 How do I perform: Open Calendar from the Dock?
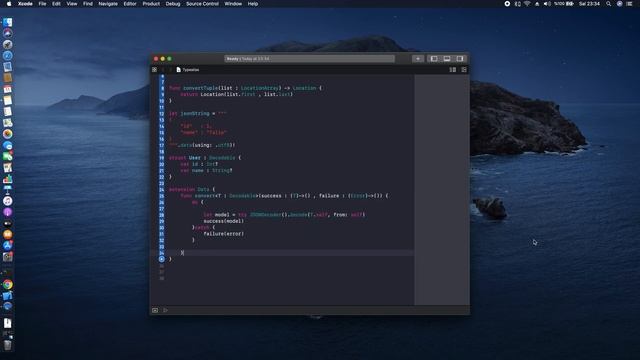pos(8,89)
